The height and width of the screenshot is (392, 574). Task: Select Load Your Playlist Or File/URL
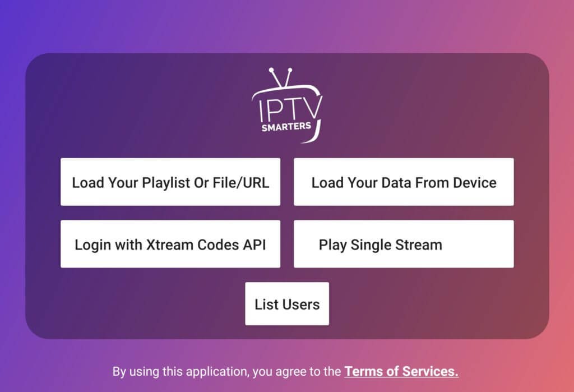pyautogui.click(x=170, y=182)
